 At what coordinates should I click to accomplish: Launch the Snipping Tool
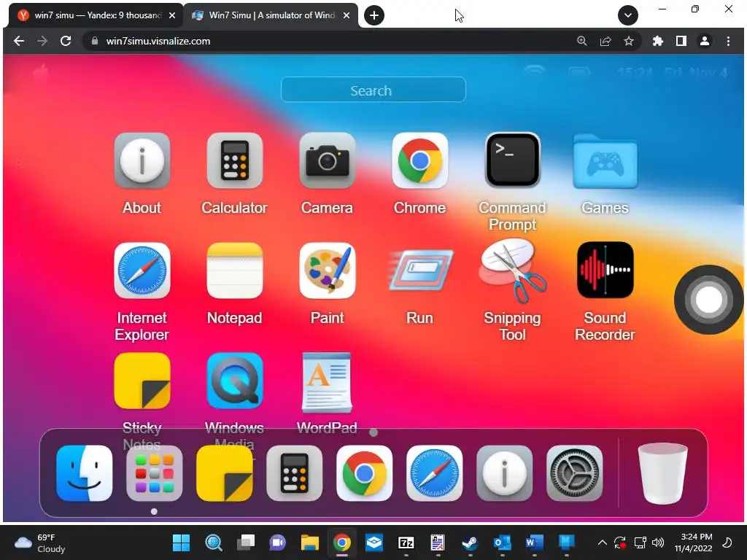[512, 271]
